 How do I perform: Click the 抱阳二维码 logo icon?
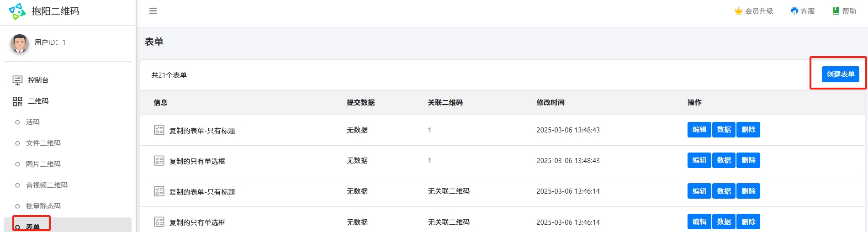[17, 11]
